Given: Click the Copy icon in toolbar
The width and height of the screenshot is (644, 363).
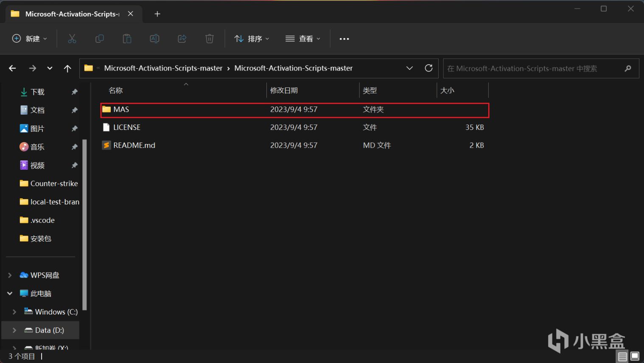Looking at the screenshot, I should 100,39.
